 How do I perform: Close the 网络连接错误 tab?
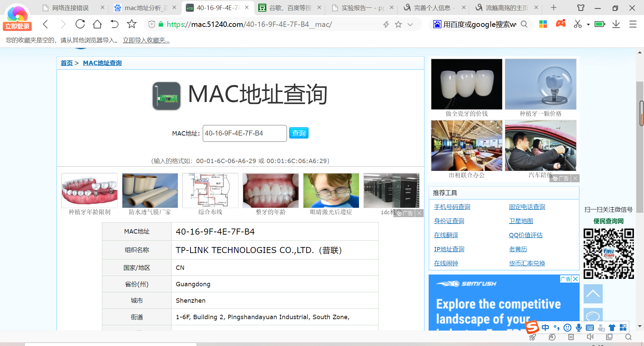pos(103,7)
